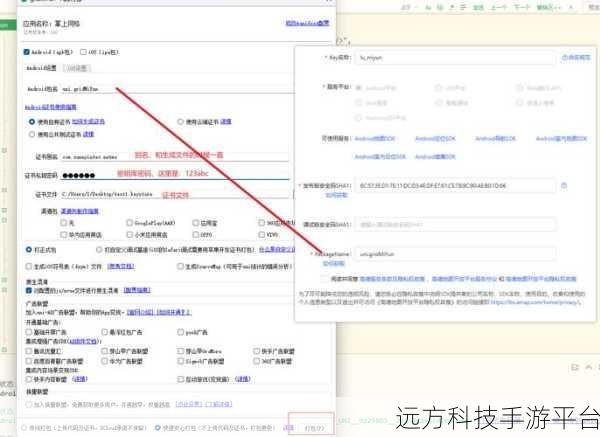Image resolution: width=600 pixels, height=437 pixels.
Task: Click the PackageName input field
Action: click(x=455, y=254)
